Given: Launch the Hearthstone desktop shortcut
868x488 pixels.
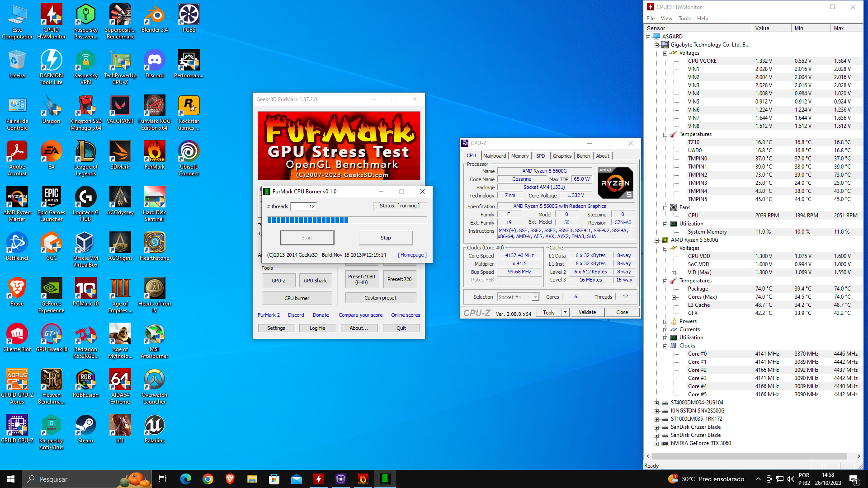Looking at the screenshot, I should 155,247.
